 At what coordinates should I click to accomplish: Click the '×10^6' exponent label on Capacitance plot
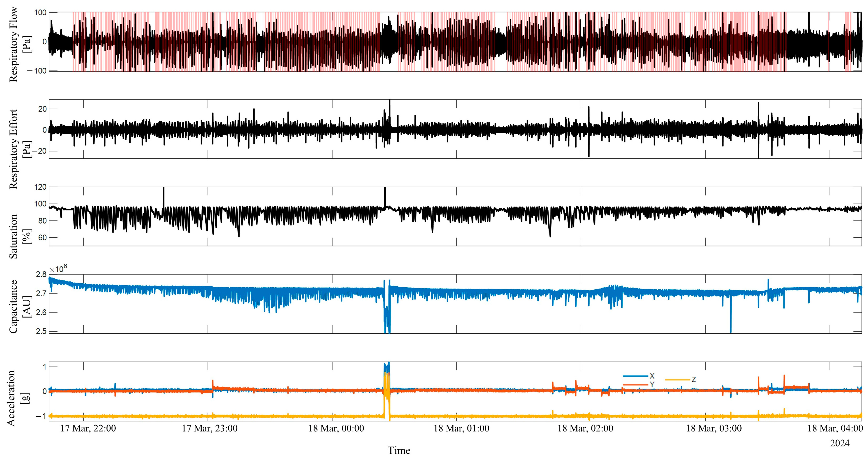[x=58, y=269]
